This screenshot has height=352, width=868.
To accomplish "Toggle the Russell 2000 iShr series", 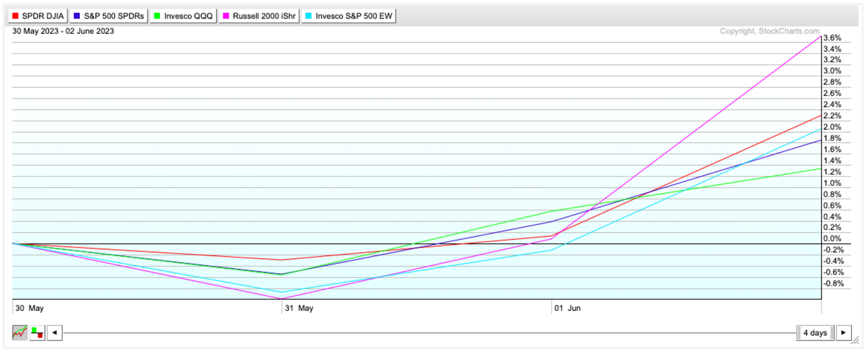I will 259,16.
